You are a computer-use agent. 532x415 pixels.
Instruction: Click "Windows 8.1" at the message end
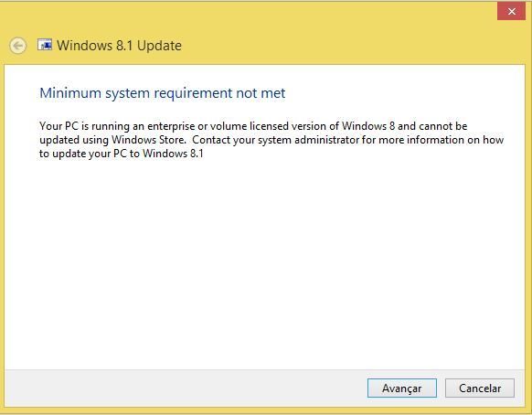pos(173,154)
